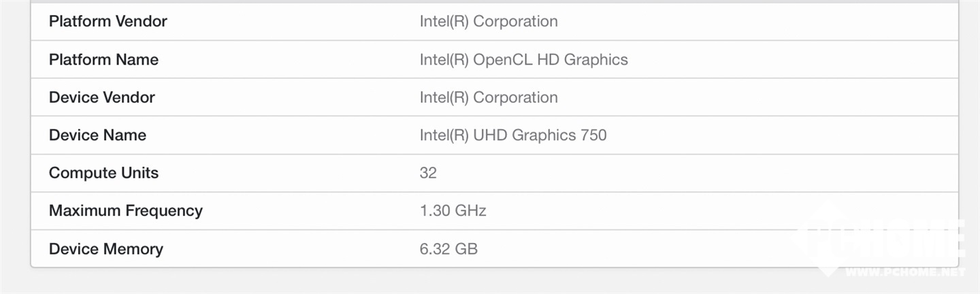
Task: Select the Compute Units label
Action: (103, 173)
